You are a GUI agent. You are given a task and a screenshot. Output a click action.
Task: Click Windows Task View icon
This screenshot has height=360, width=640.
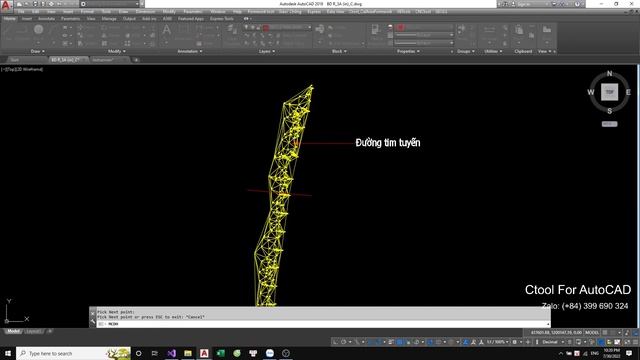[155, 353]
